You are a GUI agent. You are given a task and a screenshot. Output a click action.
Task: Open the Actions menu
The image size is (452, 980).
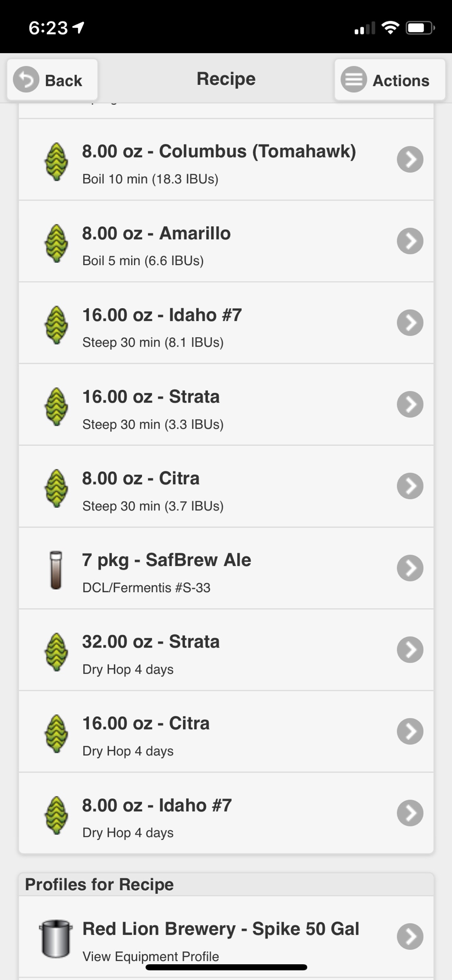390,80
